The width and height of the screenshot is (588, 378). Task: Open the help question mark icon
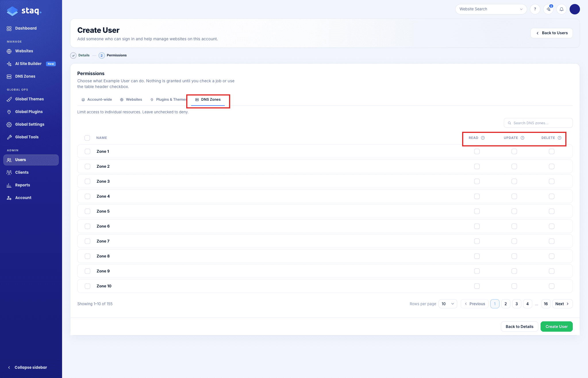(535, 9)
